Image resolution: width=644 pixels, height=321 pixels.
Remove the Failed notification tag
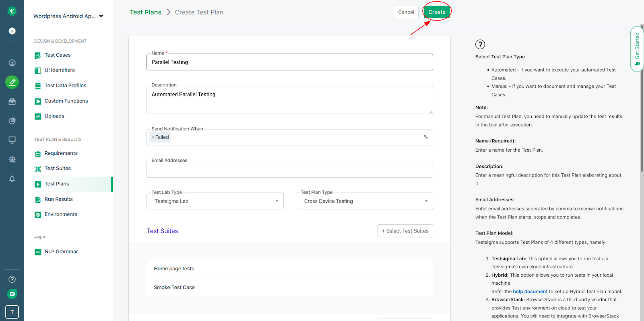click(x=153, y=137)
